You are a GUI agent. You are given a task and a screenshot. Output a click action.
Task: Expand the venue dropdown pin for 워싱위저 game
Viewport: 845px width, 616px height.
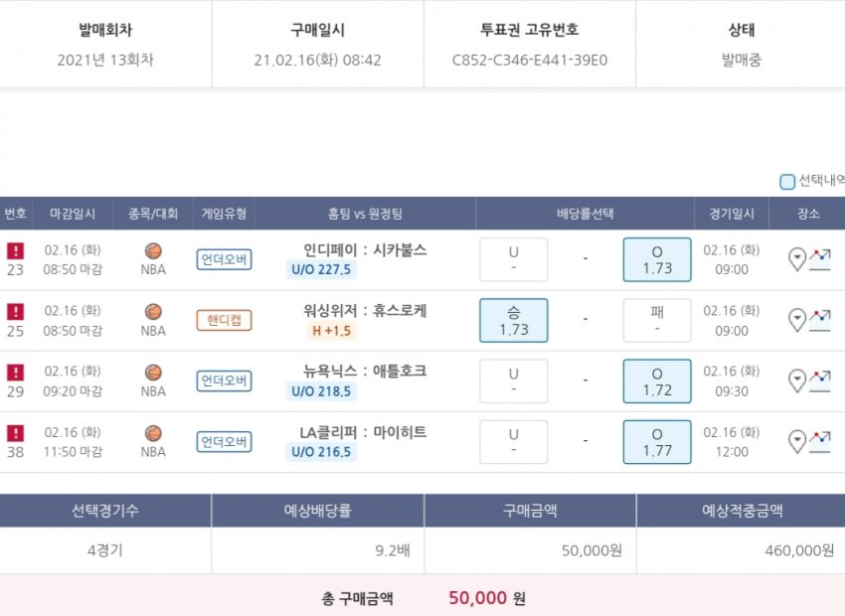coord(796,321)
